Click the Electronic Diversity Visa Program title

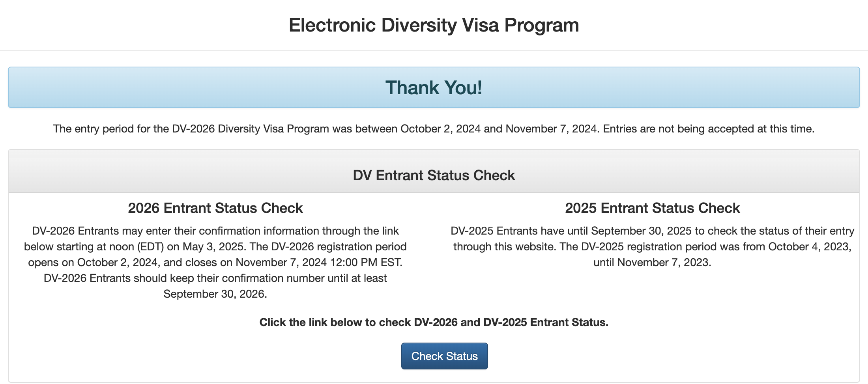point(434,25)
